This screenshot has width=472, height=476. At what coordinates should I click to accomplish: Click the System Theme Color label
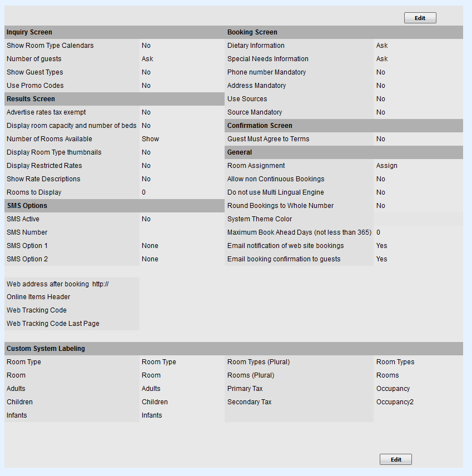260,219
